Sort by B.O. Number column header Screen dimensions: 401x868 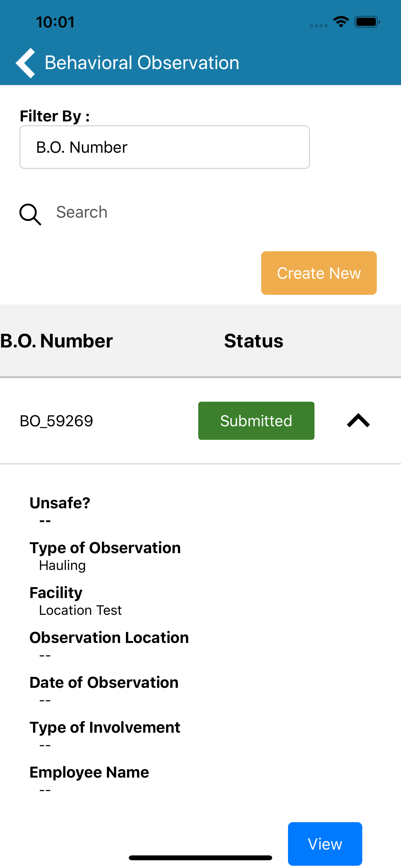[x=56, y=341]
